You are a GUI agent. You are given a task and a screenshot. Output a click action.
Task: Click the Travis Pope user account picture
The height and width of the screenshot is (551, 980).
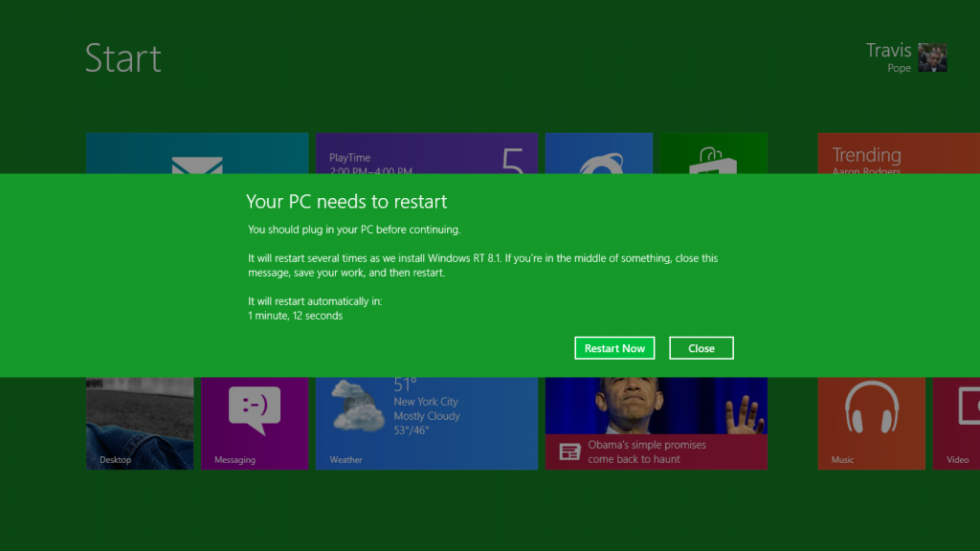click(932, 57)
